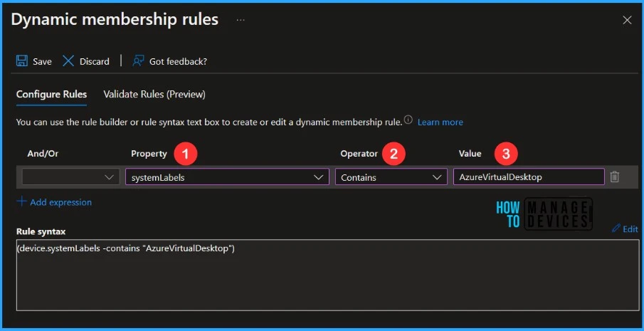The width and height of the screenshot is (644, 331).
Task: Delete the systemLabels expression row with trash icon
Action: click(x=614, y=177)
